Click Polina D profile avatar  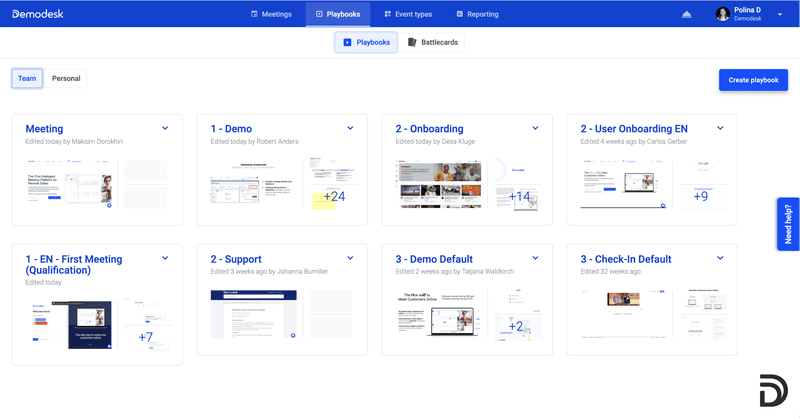point(722,14)
